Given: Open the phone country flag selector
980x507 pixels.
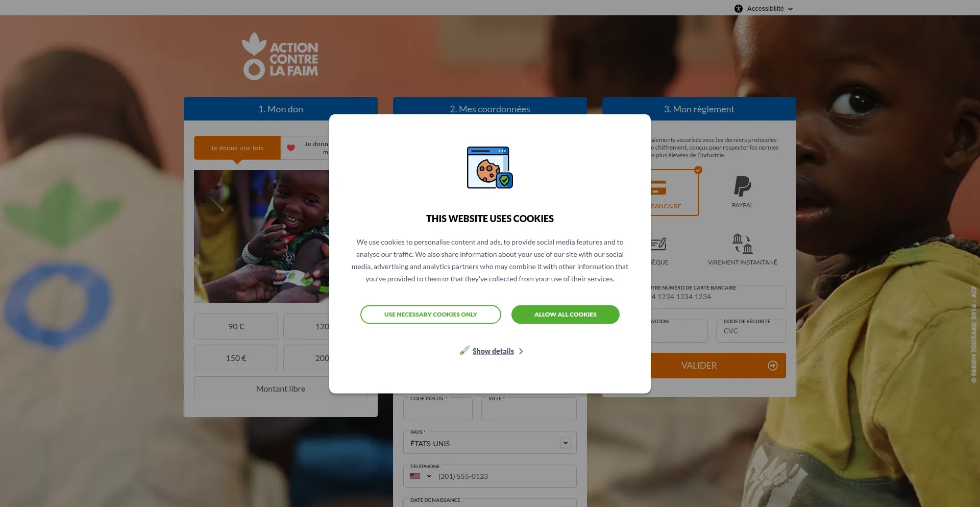Looking at the screenshot, I should 421,476.
